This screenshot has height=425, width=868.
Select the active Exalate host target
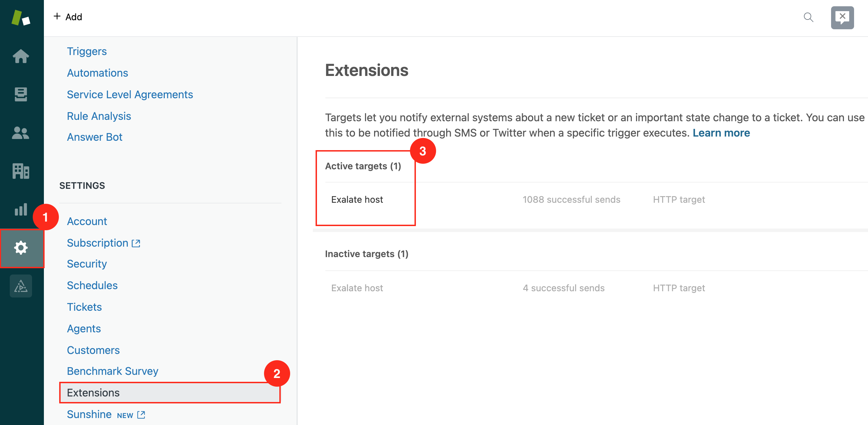click(357, 200)
